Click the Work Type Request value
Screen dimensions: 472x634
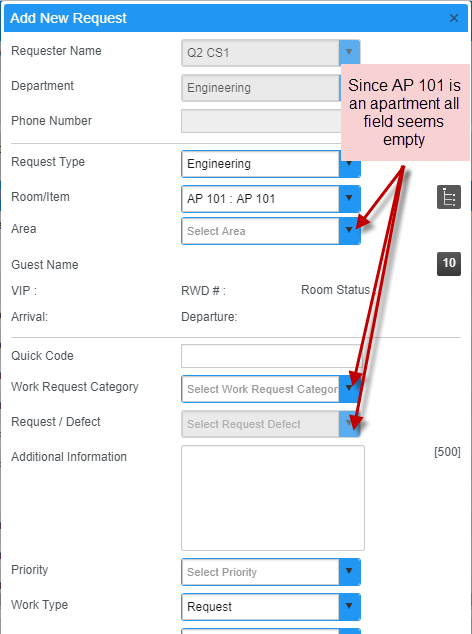pos(209,607)
